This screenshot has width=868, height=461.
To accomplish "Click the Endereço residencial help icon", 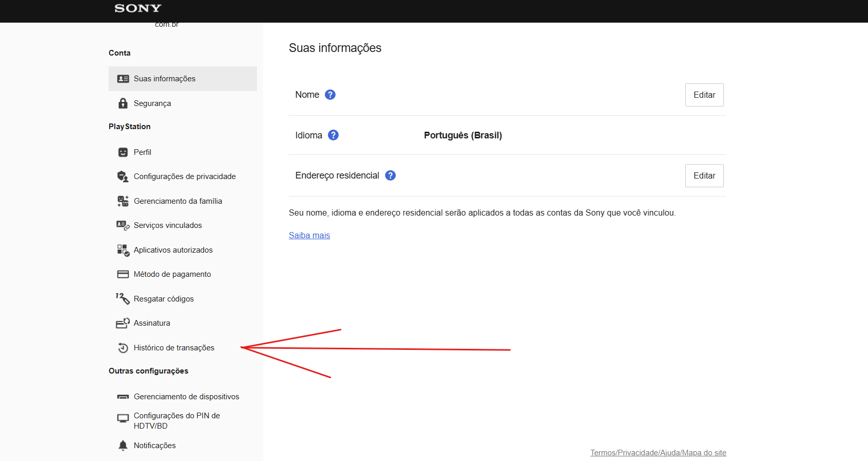I will click(x=391, y=175).
